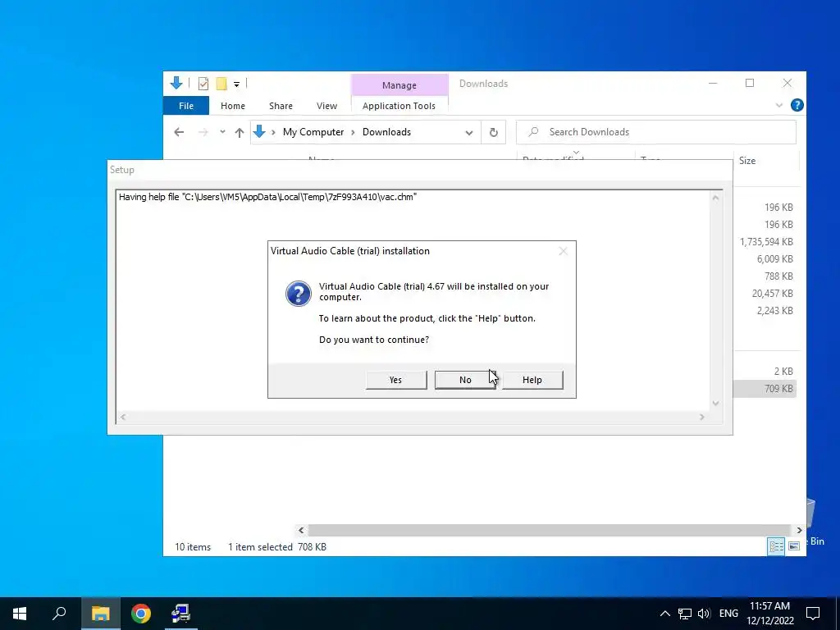
Task: Customize Quick Access Toolbar dropdown
Action: click(x=236, y=84)
